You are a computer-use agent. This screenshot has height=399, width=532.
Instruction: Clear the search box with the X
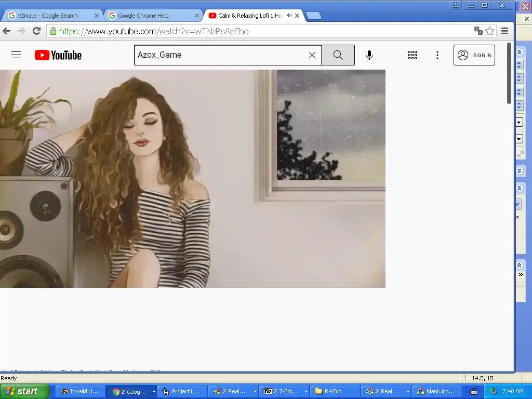[x=312, y=55]
